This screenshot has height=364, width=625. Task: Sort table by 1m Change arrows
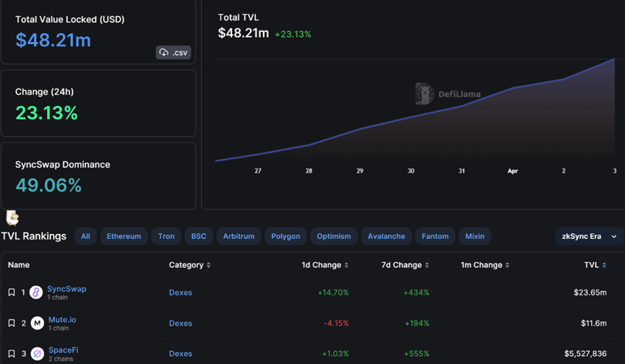[x=507, y=265]
